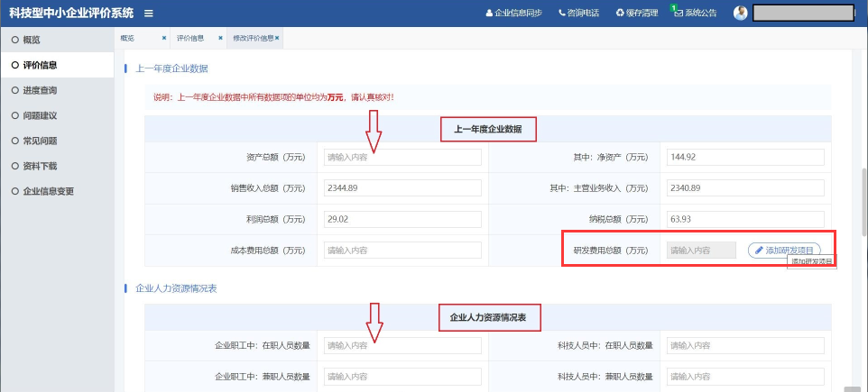Open 系统公告 envelope notification icon

[677, 13]
